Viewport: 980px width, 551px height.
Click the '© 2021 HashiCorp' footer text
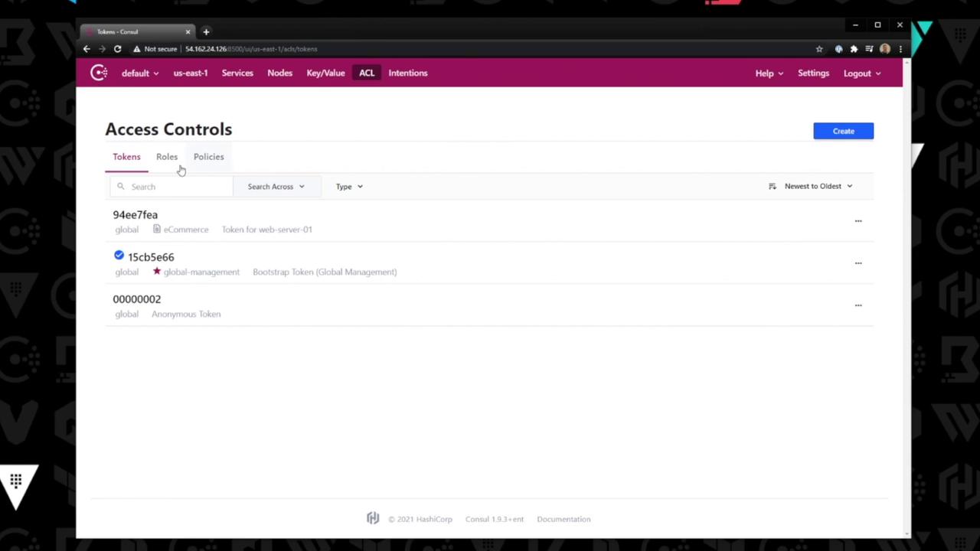click(420, 519)
